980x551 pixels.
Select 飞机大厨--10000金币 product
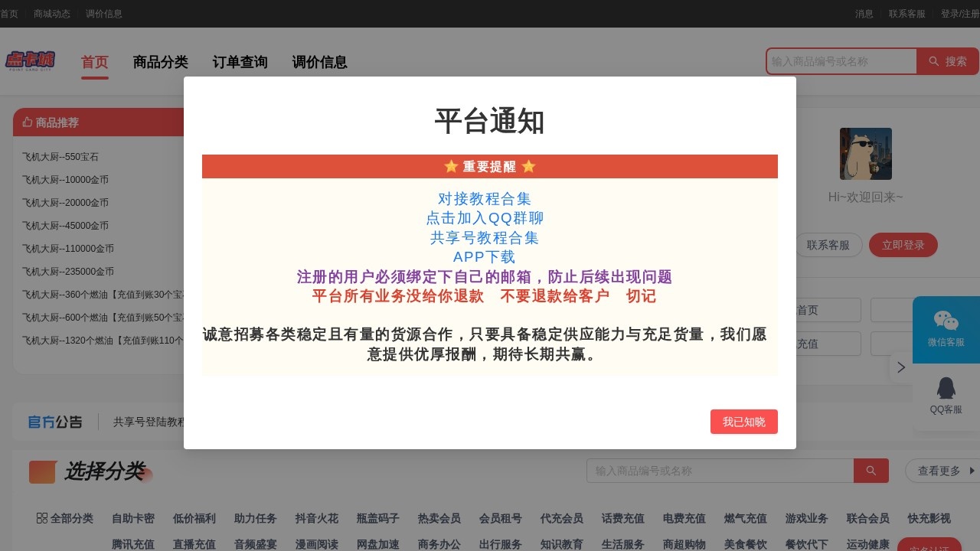[x=65, y=180]
